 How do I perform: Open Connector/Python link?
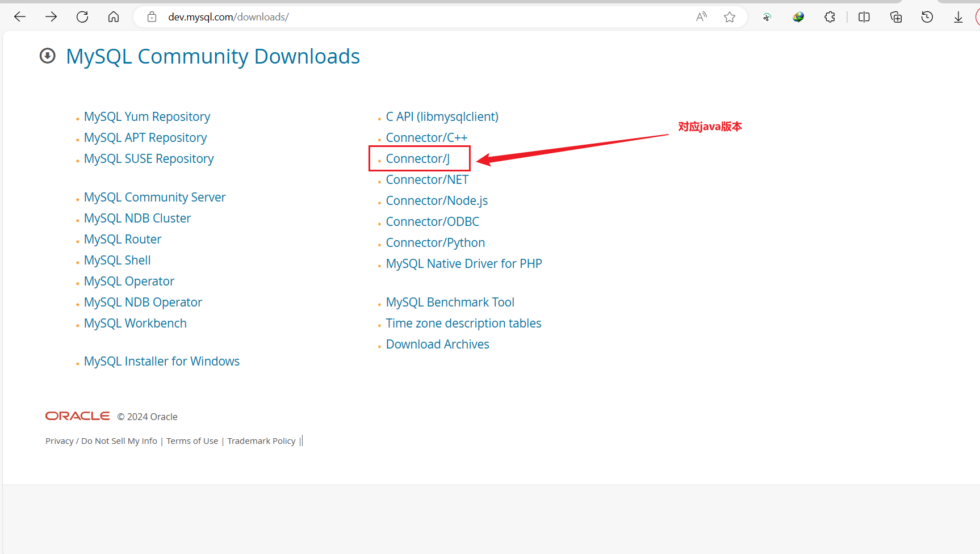click(435, 243)
